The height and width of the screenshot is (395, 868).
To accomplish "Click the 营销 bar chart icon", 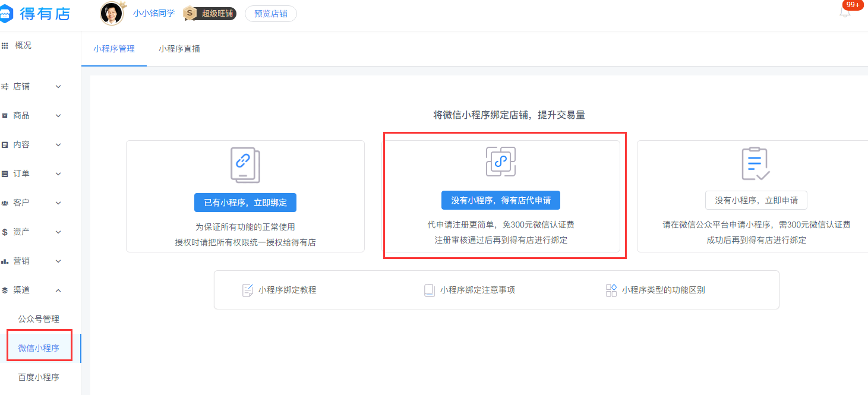I will 5,261.
